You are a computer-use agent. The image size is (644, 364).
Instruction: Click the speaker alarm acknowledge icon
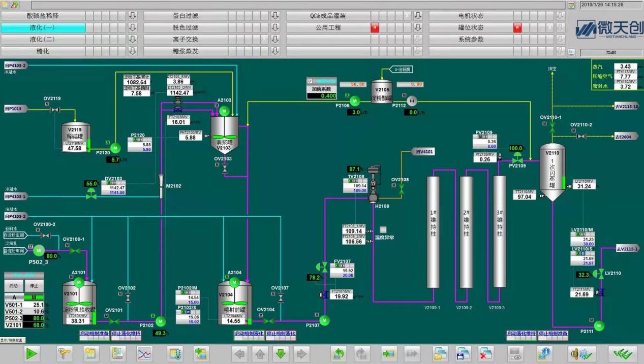pyautogui.click(x=581, y=353)
